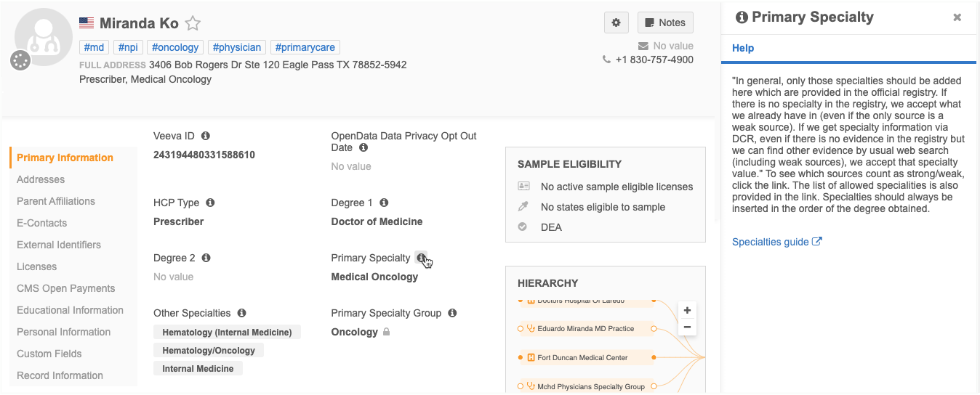Open the Specialties guide link
Screen dimensions: 980x395
tap(776, 242)
